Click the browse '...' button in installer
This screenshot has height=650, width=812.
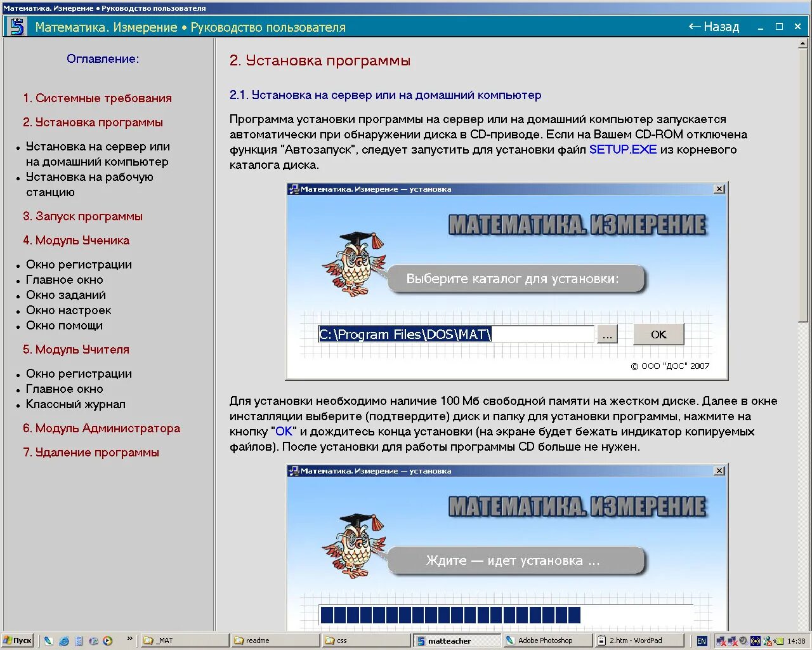point(607,335)
